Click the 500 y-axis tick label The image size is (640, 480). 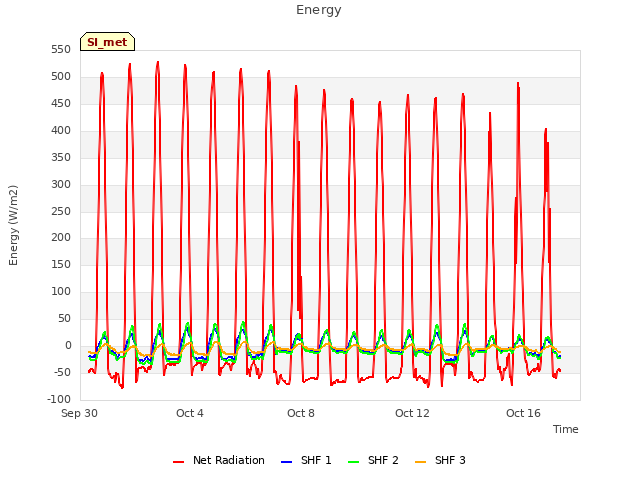61,77
